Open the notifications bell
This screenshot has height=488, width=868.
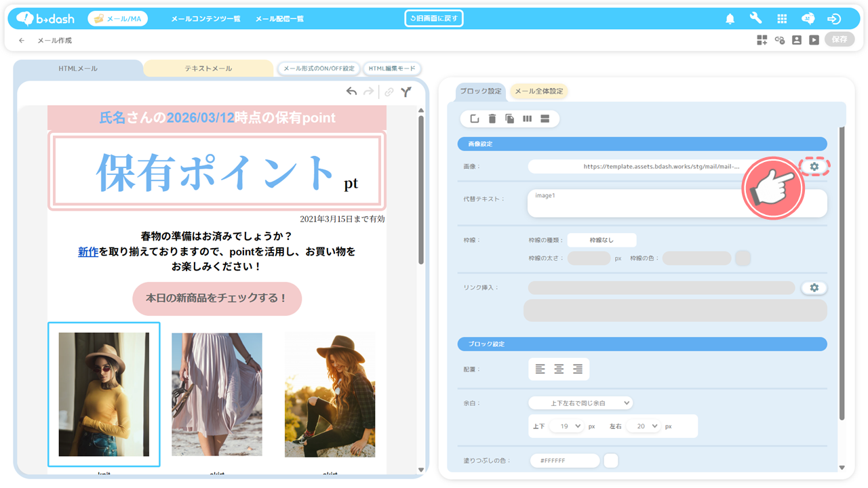(730, 19)
